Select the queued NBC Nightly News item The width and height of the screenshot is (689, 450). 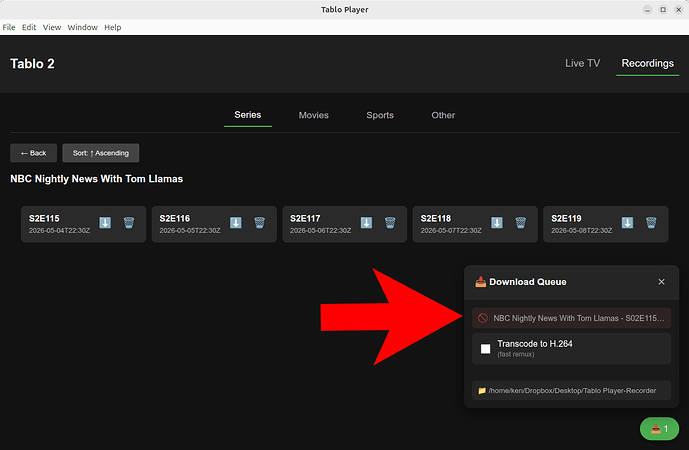571,318
